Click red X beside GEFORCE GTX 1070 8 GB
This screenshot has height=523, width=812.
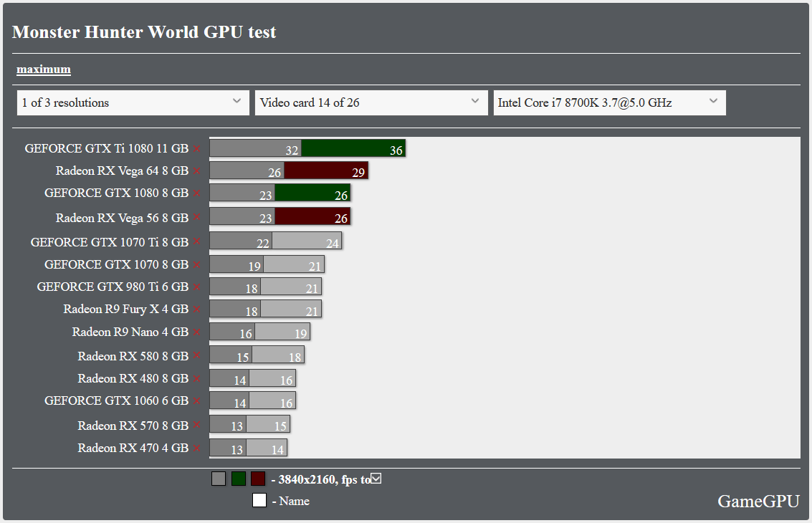click(197, 265)
